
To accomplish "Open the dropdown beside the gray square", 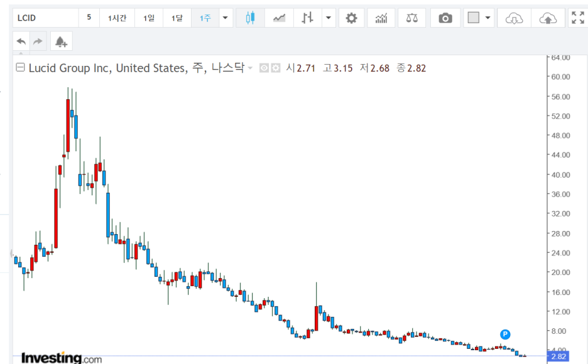I will pyautogui.click(x=488, y=18).
